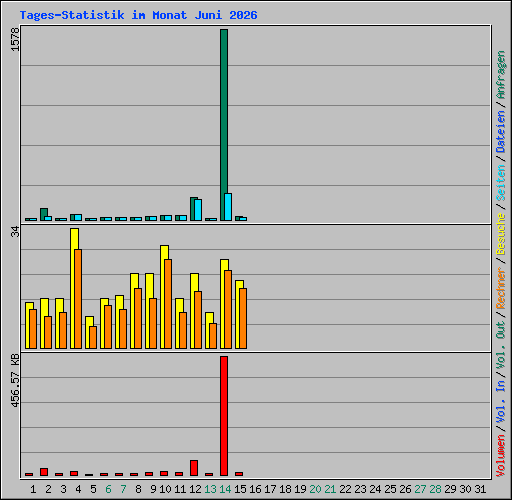Click the orange Rechner bar for day 6
This screenshot has width=512, height=500.
pos(108,327)
